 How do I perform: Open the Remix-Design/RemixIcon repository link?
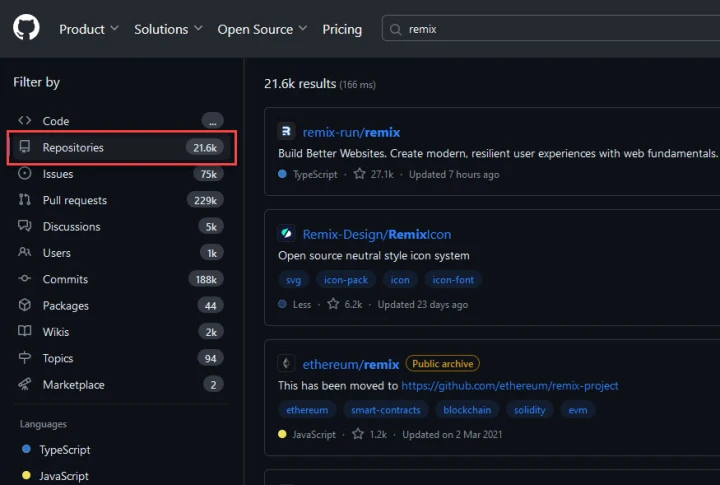(x=377, y=234)
